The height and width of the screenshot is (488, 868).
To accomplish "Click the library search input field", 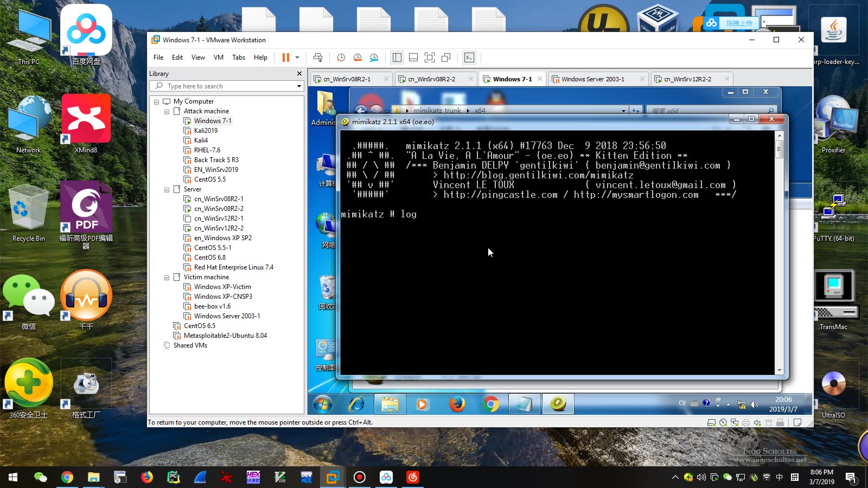I will click(x=227, y=86).
